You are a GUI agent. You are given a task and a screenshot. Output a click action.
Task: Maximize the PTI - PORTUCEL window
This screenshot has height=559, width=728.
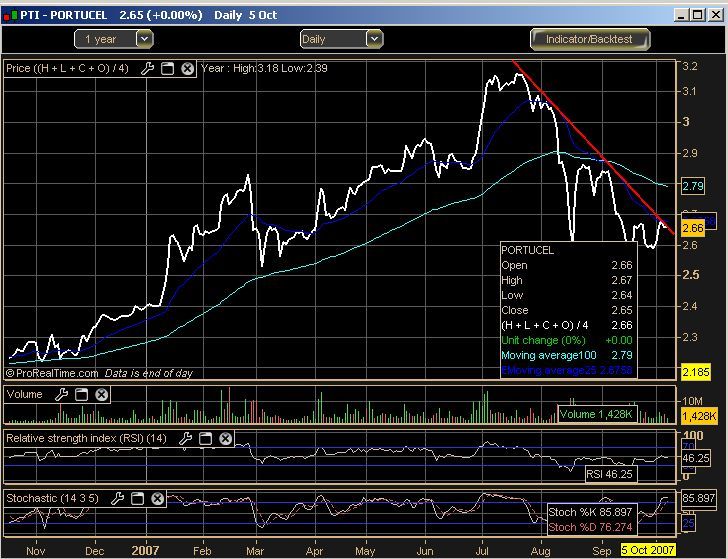pos(697,15)
